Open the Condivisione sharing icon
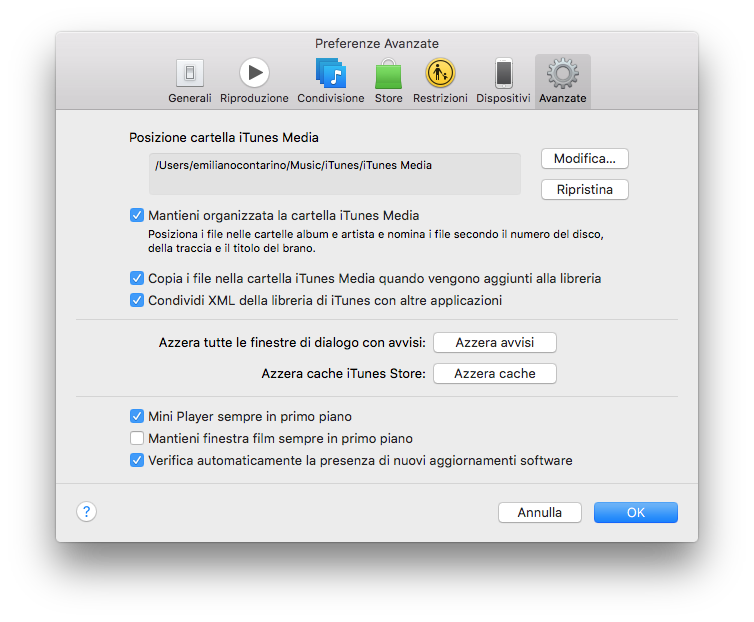The width and height of the screenshot is (754, 622). [x=330, y=73]
